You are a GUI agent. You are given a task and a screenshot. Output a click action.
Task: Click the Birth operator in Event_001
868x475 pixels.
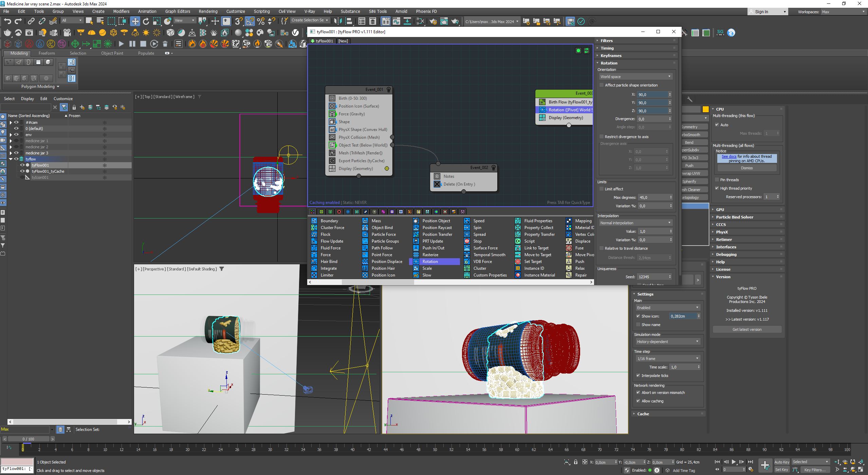(352, 98)
